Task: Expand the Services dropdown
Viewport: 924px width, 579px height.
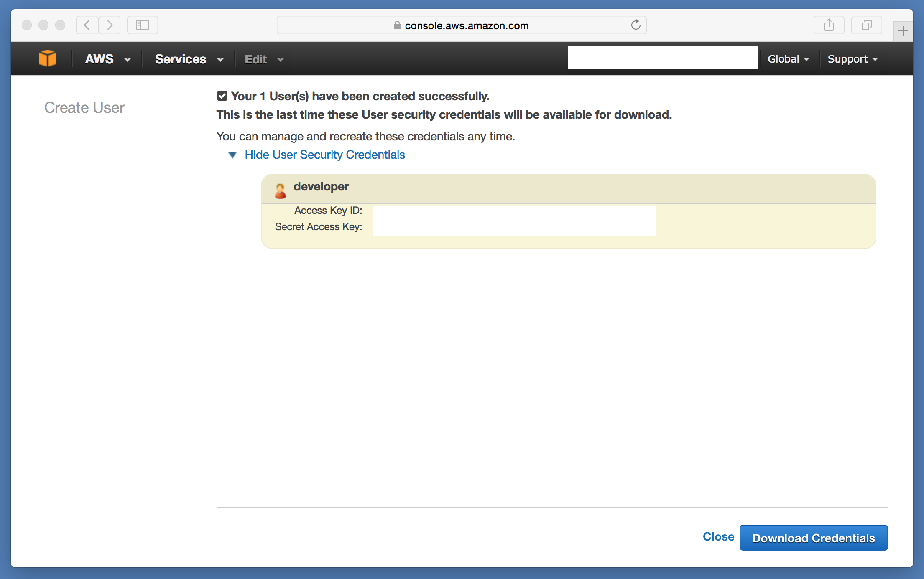Action: point(189,59)
